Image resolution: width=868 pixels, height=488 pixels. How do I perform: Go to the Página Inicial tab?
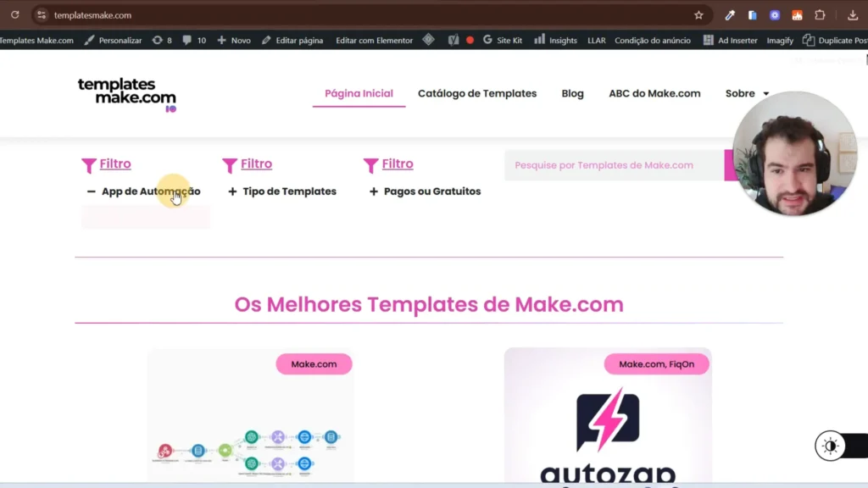click(359, 93)
